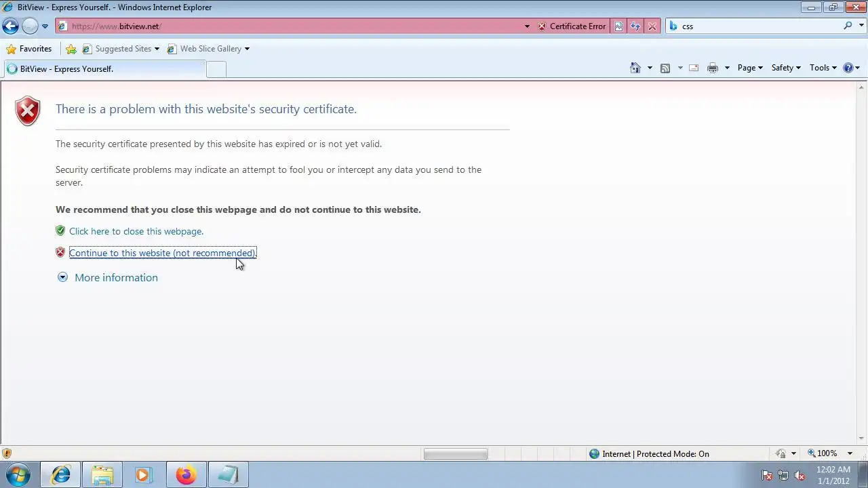Click the vertical scrollbar up arrow
Image resolution: width=868 pixels, height=488 pixels.
pyautogui.click(x=862, y=87)
